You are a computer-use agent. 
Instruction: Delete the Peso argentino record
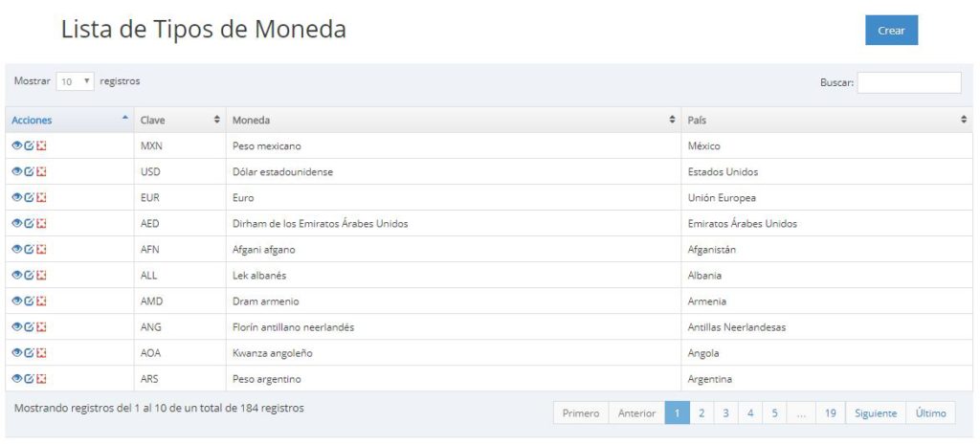[41, 378]
